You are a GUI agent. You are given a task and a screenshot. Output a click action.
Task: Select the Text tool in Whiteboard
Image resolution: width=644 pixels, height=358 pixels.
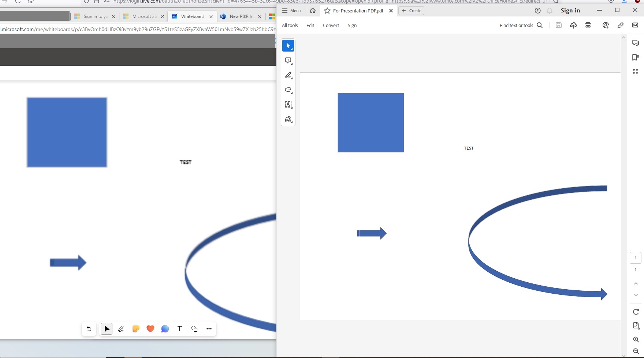[x=180, y=329]
